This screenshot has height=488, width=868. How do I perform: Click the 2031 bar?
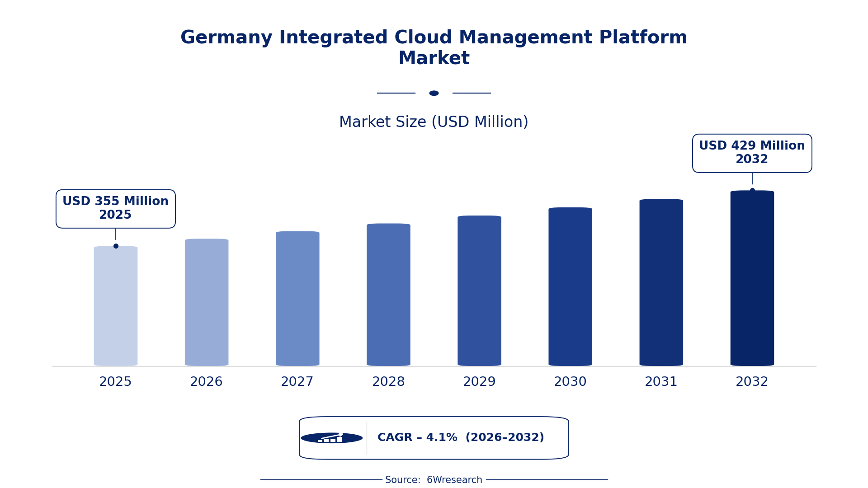click(661, 282)
